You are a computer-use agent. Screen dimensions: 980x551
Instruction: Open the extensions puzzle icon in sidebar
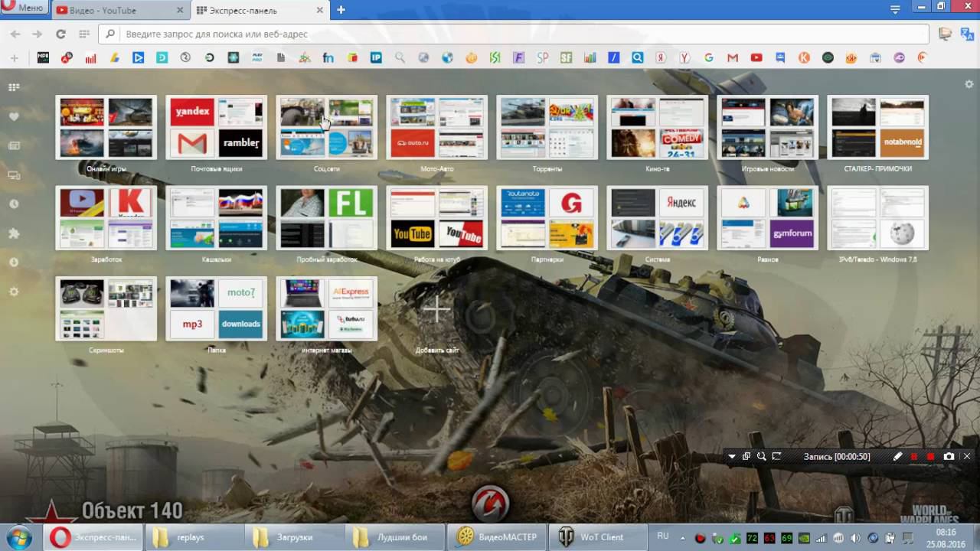pyautogui.click(x=14, y=233)
